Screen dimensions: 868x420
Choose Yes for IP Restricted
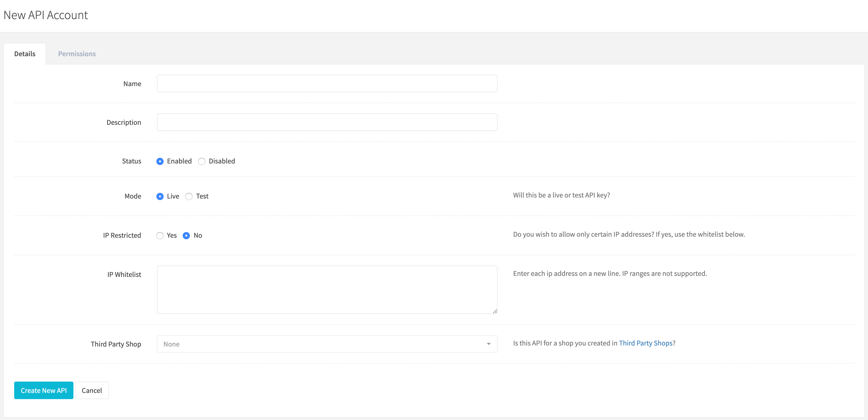click(x=160, y=236)
